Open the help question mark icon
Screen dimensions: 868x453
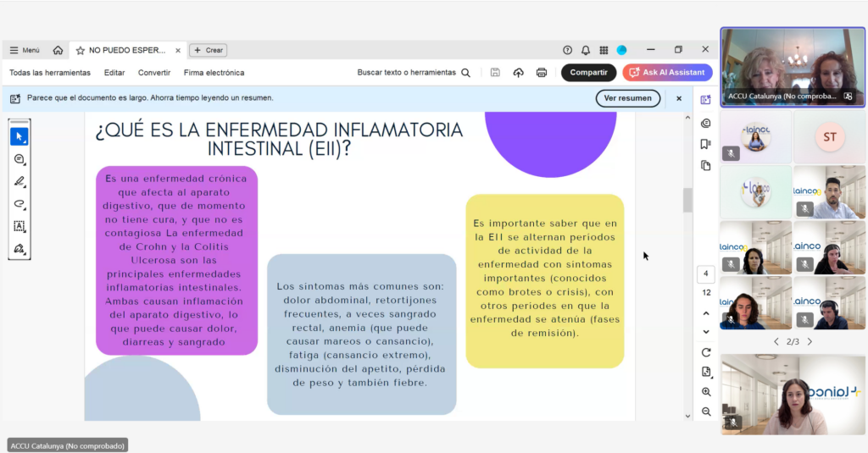tap(567, 50)
